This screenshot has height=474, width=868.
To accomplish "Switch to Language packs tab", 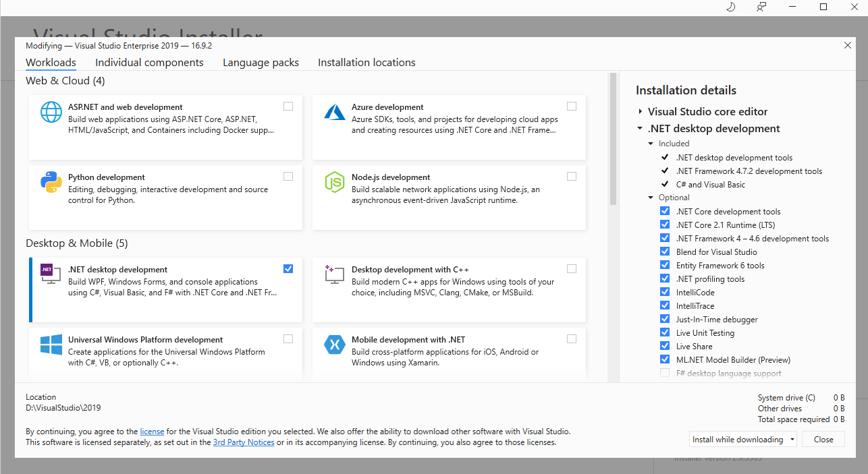I will pyautogui.click(x=261, y=63).
